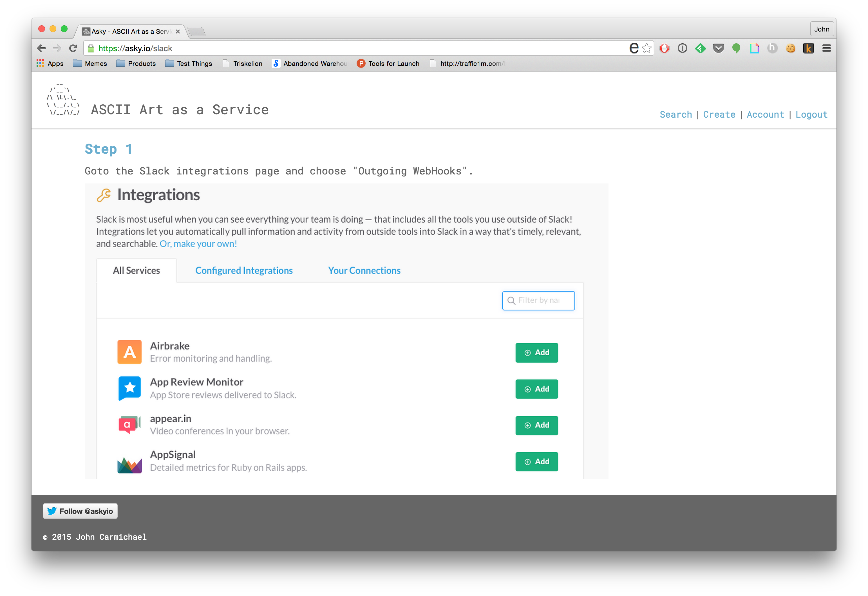Image resolution: width=868 pixels, height=596 pixels.
Task: Click the "Or, make your own!" link
Action: (198, 243)
